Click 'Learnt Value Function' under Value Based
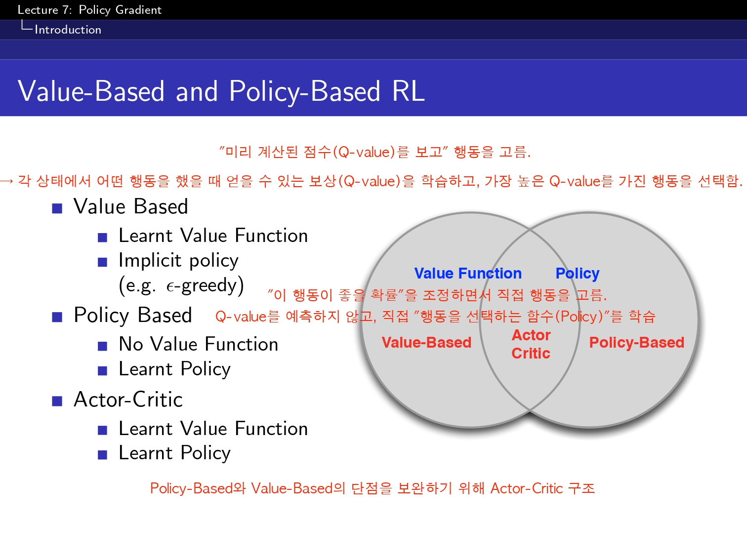The width and height of the screenshot is (747, 560). (x=213, y=236)
